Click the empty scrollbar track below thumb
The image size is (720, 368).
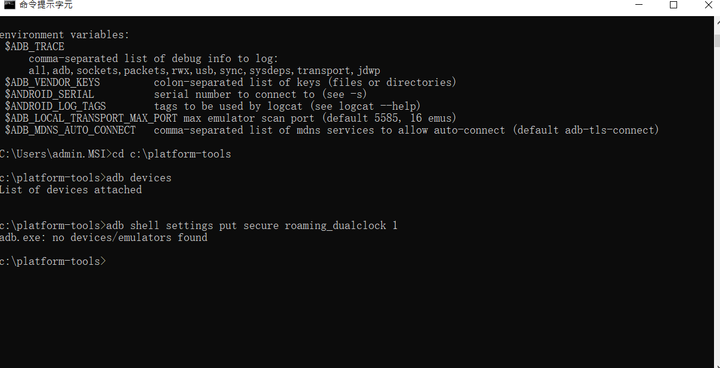click(x=717, y=207)
